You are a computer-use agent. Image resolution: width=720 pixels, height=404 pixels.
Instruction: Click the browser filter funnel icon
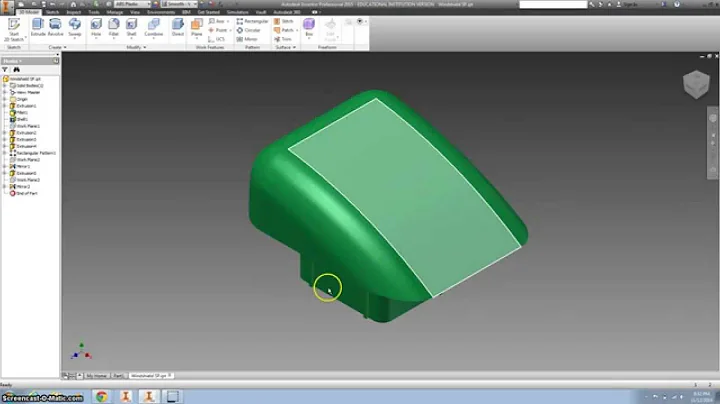[x=5, y=69]
